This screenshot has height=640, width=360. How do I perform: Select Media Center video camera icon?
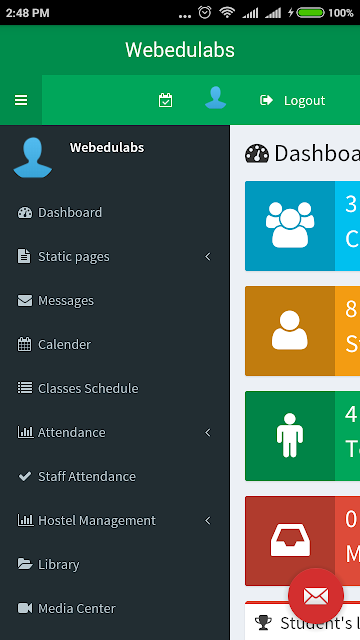[25, 608]
